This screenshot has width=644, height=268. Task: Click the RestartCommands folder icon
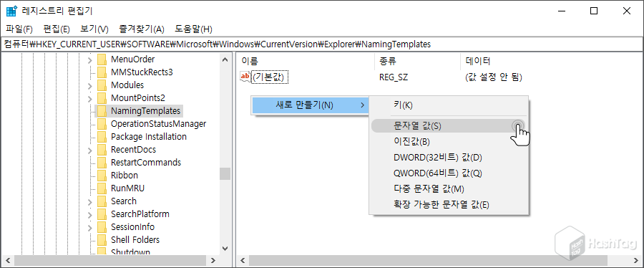[102, 163]
